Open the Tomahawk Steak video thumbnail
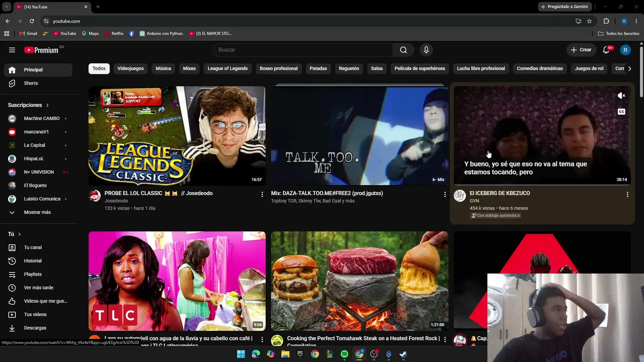The image size is (644, 362). [360, 281]
